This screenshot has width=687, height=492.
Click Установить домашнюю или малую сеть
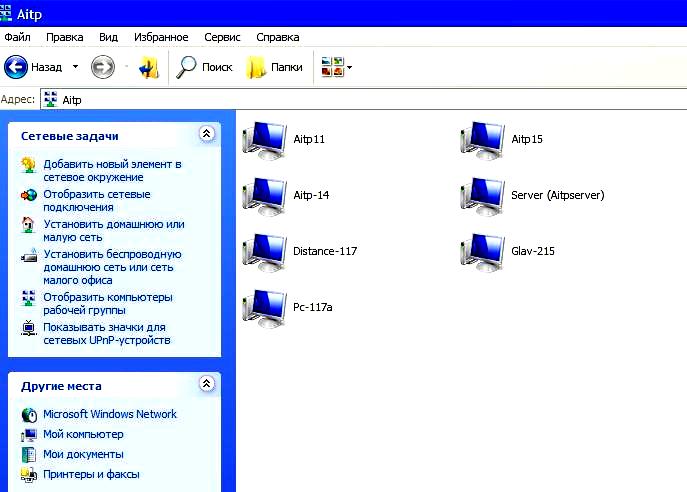114,230
